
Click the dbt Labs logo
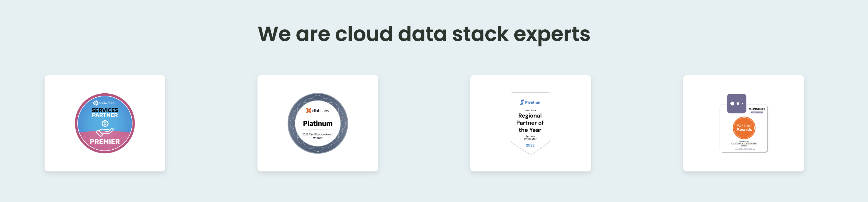[x=318, y=110]
